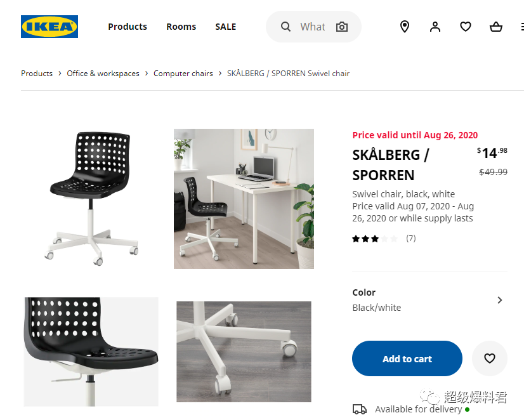Click Add to cart button

coord(407,358)
